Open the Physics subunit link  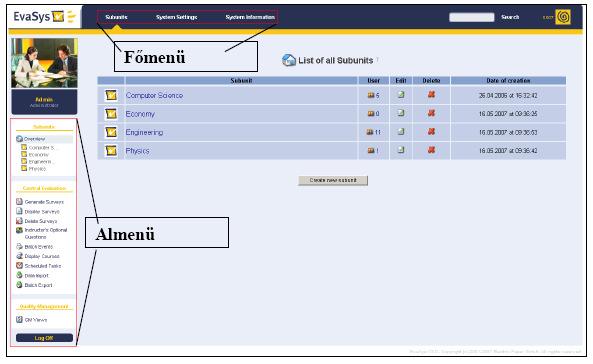coord(137,151)
